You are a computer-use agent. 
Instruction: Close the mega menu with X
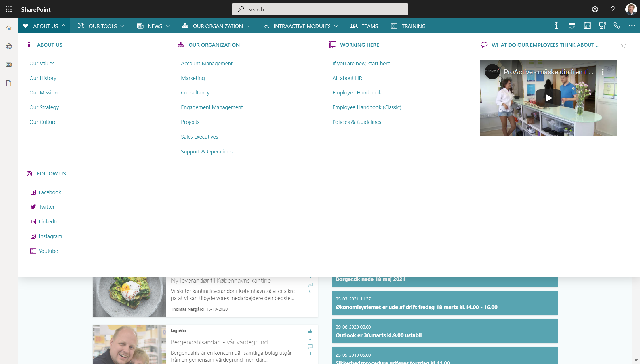tap(623, 46)
